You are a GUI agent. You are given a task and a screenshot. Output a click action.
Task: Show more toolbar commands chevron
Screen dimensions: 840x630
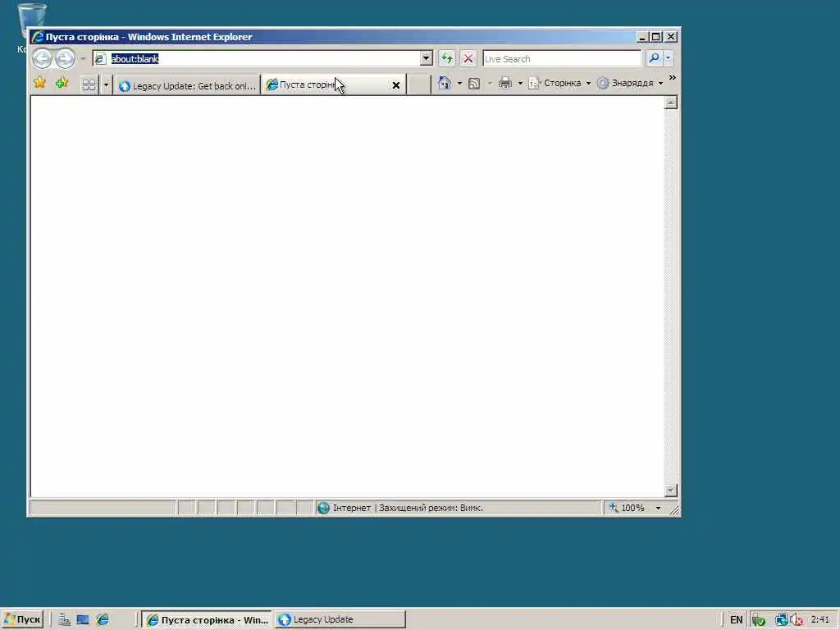pyautogui.click(x=673, y=78)
